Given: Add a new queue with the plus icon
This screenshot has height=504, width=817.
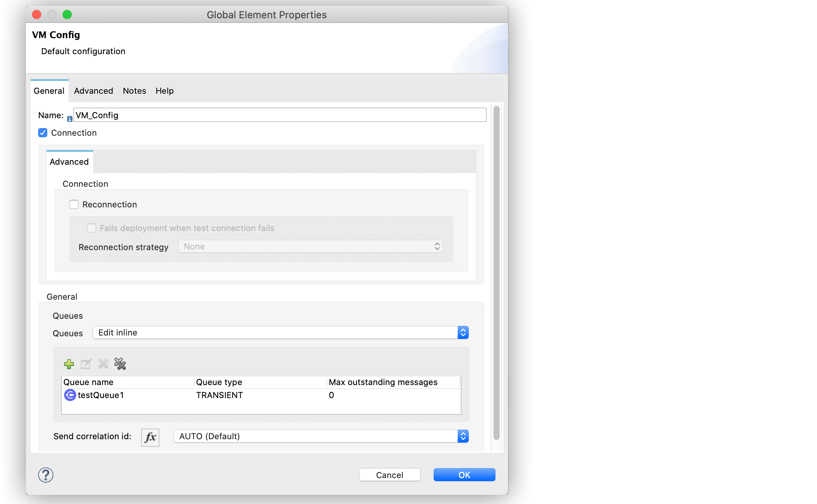Looking at the screenshot, I should coord(69,364).
